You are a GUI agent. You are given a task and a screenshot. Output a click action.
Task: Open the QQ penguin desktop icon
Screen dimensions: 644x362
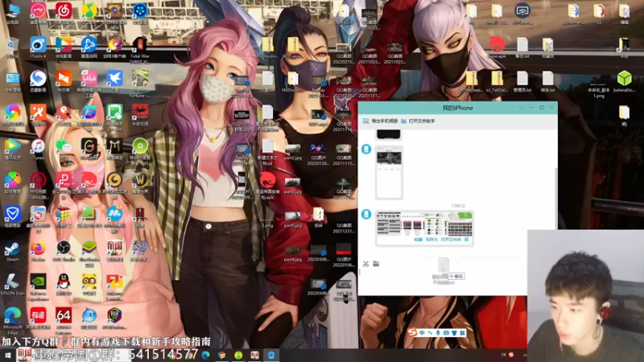click(64, 285)
